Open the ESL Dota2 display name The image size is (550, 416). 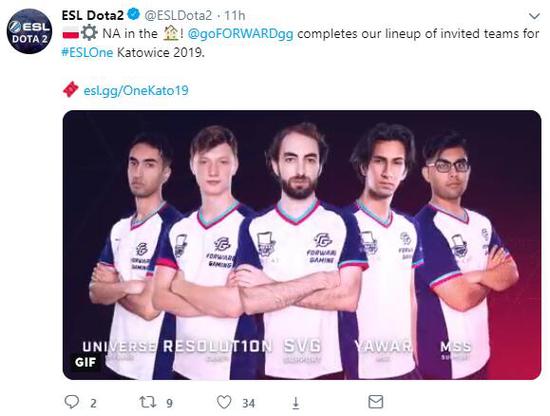93,15
